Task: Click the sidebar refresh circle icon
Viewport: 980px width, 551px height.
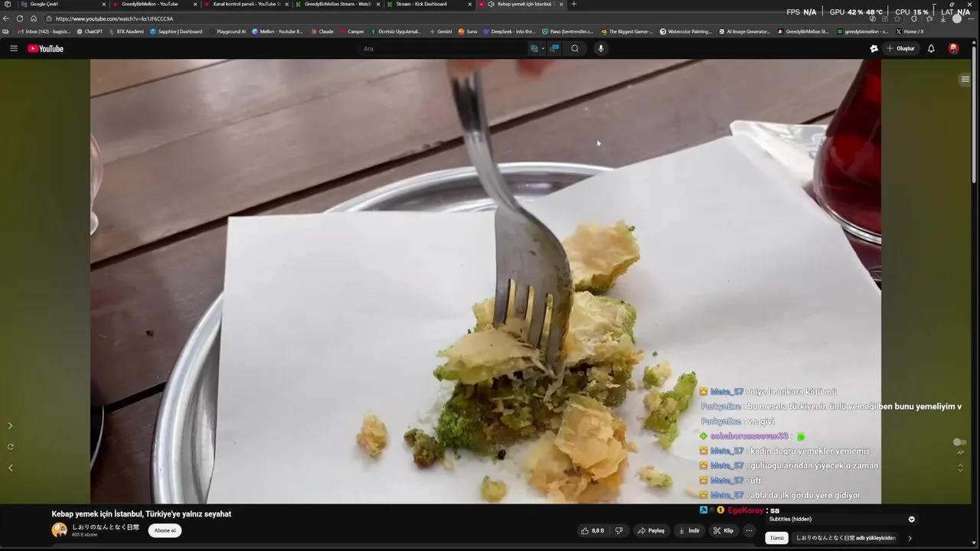Action: coord(10,446)
